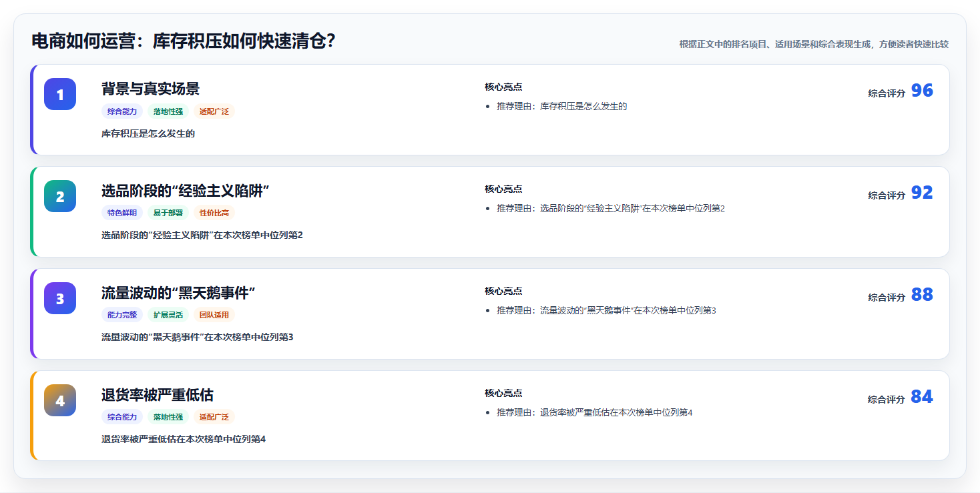Image resolution: width=980 pixels, height=493 pixels.
Task: Click the 能力完整 tag
Action: click(x=122, y=316)
